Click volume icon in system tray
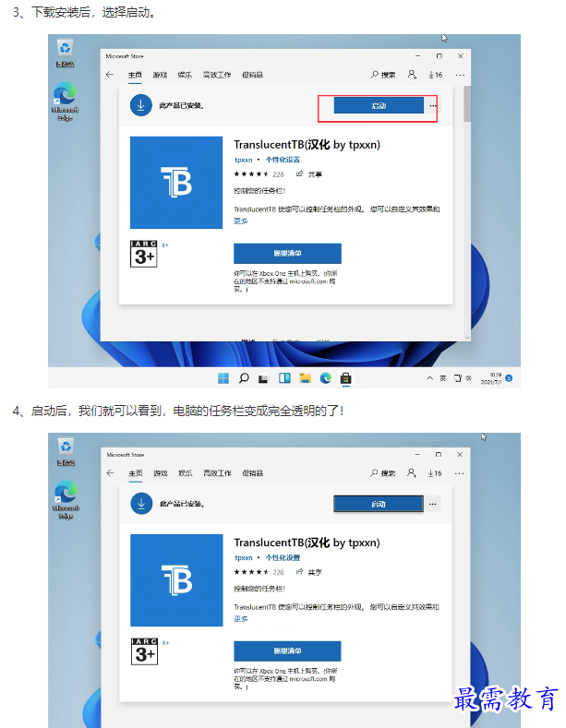Image resolution: width=566 pixels, height=728 pixels. [468, 378]
